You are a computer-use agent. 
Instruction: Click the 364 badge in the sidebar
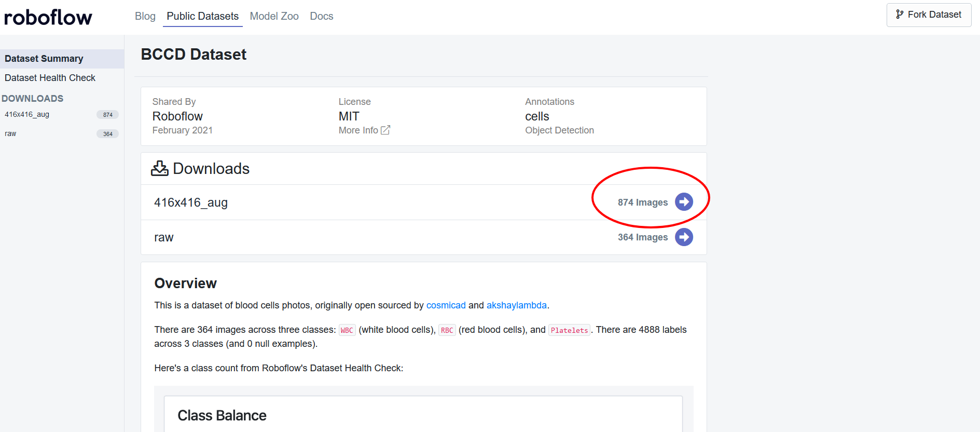coord(108,134)
